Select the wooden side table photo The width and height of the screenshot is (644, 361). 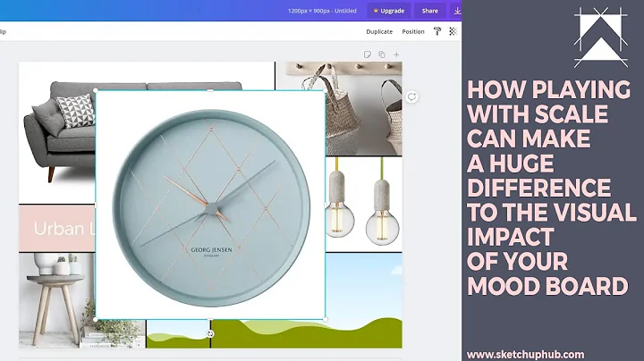[56, 300]
